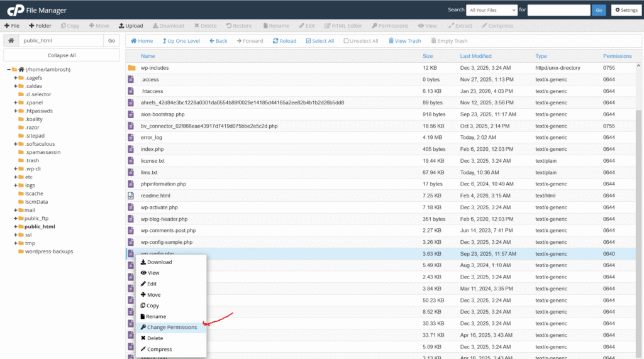Go Up One Level
This screenshot has width=644, height=359.
tap(180, 41)
